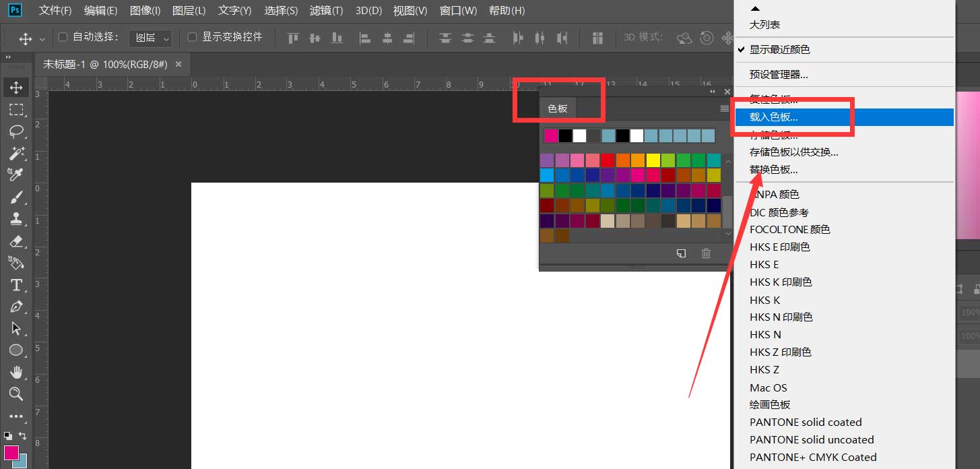
Task: Switch to the 色板 panel tab
Action: coord(558,108)
